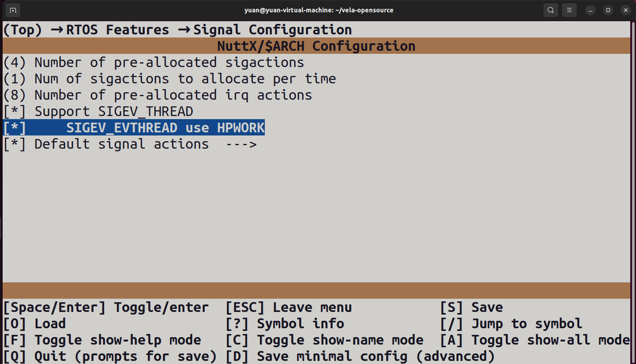Click the terminal search icon
The height and width of the screenshot is (364, 636).
(550, 10)
